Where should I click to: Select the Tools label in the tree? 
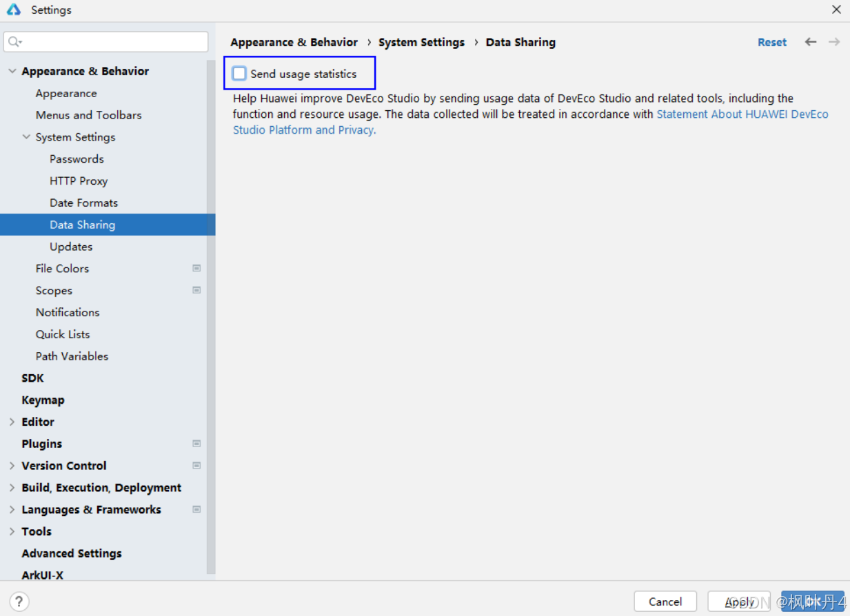coord(37,531)
